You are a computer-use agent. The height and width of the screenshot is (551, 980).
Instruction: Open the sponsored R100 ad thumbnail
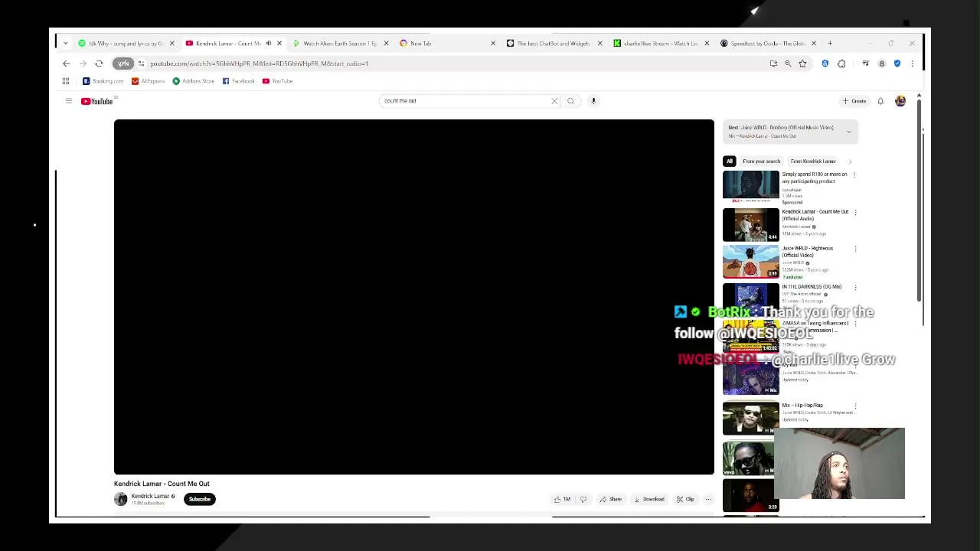point(751,186)
